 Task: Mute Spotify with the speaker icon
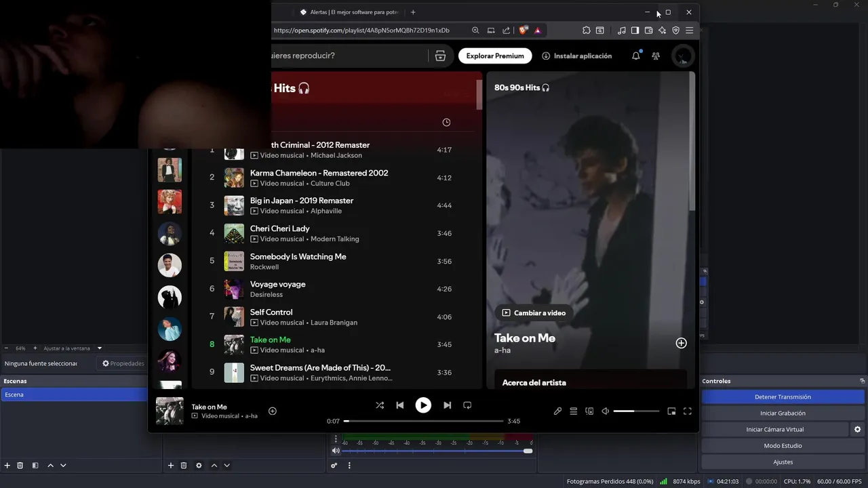click(606, 411)
